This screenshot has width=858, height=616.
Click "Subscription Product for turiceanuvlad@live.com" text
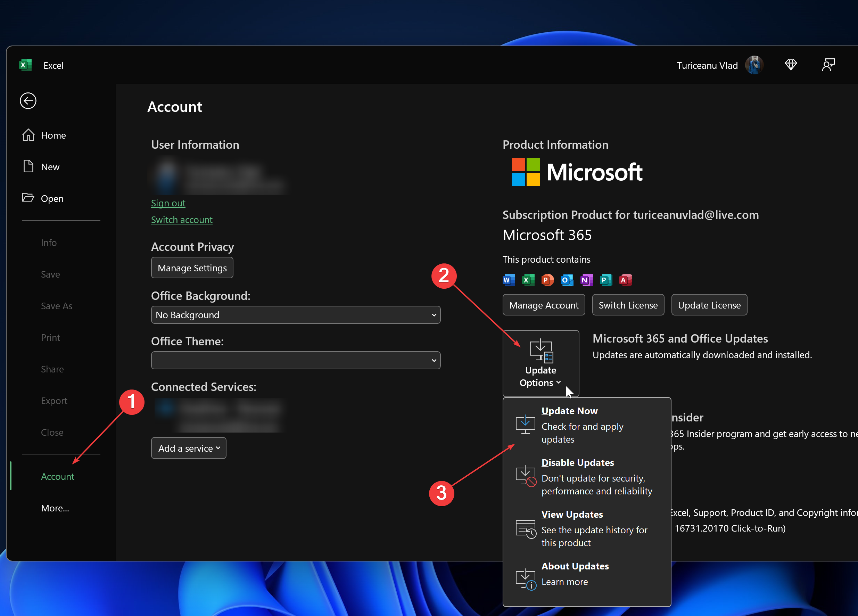click(630, 215)
